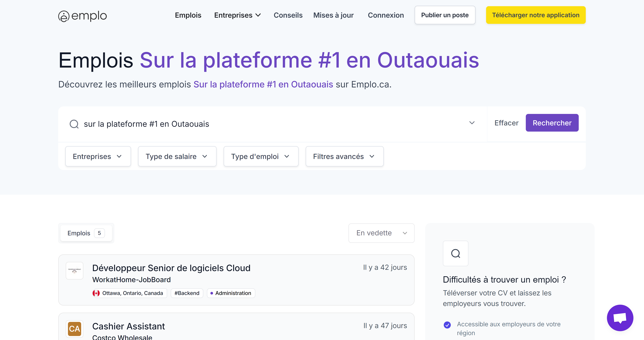Click the search icon box above Difficultés heading
644x340 pixels.
tap(456, 253)
